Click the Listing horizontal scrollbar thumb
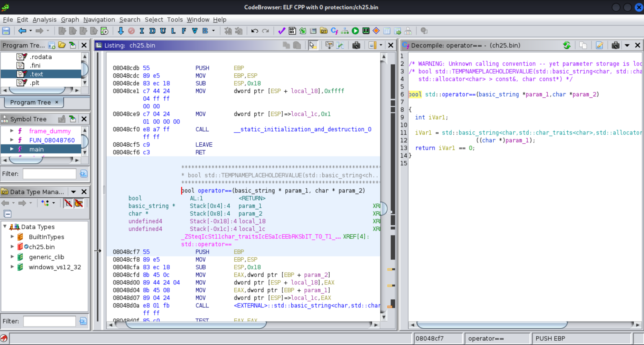The image size is (644, 345). coord(196,325)
